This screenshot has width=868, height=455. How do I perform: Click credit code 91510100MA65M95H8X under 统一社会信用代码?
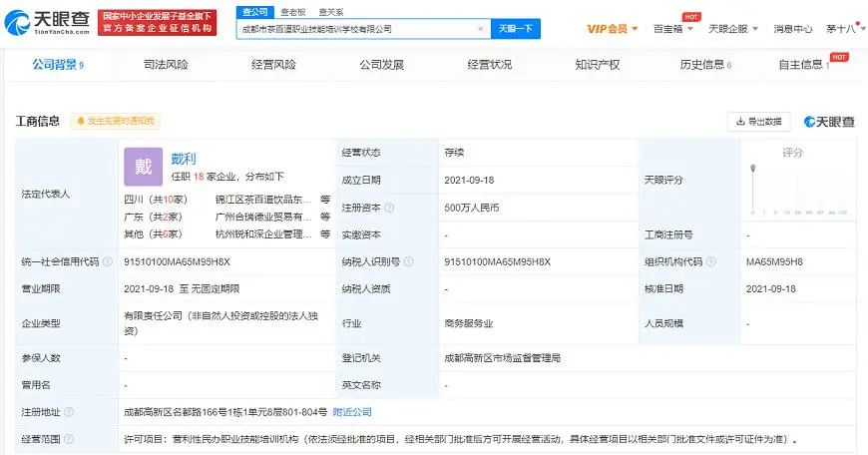pyautogui.click(x=178, y=261)
